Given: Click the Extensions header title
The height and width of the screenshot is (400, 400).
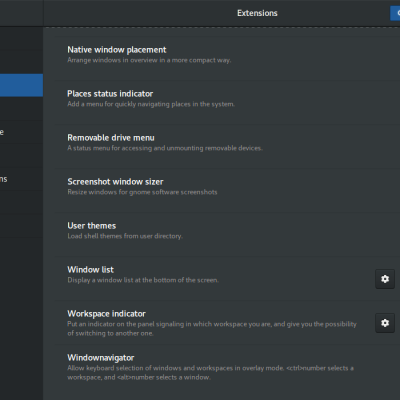Looking at the screenshot, I should tap(257, 13).
